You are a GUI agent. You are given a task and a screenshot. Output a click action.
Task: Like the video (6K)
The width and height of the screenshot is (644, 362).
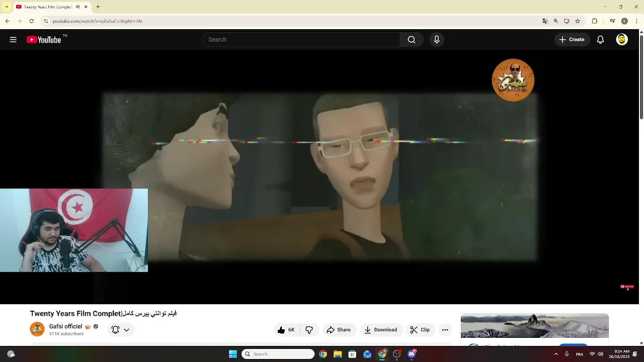point(286,330)
